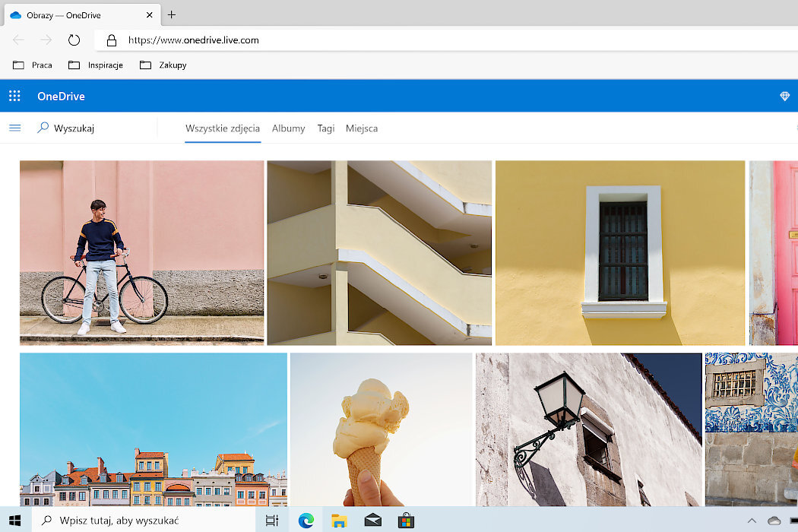Screen dimensions: 798x532
Task: Open the Inspiracje bookmarks folder
Action: [x=96, y=65]
